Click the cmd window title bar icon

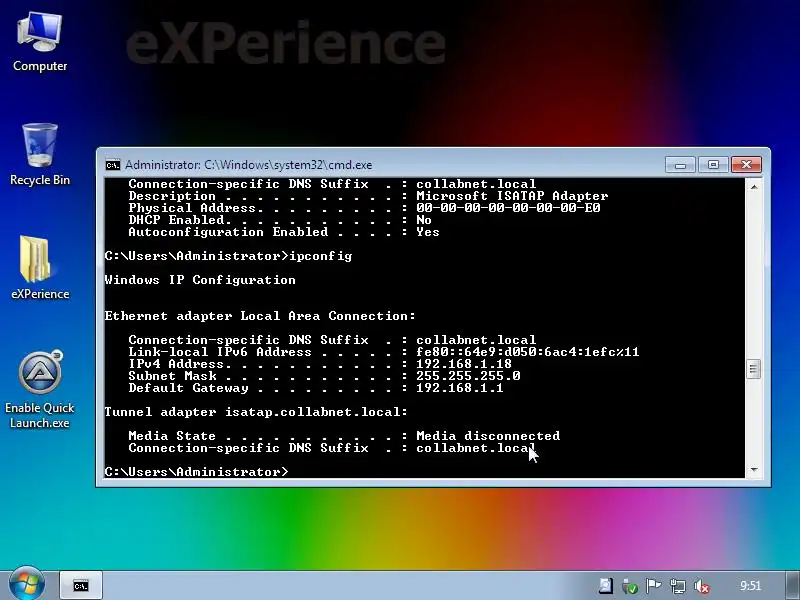click(112, 165)
